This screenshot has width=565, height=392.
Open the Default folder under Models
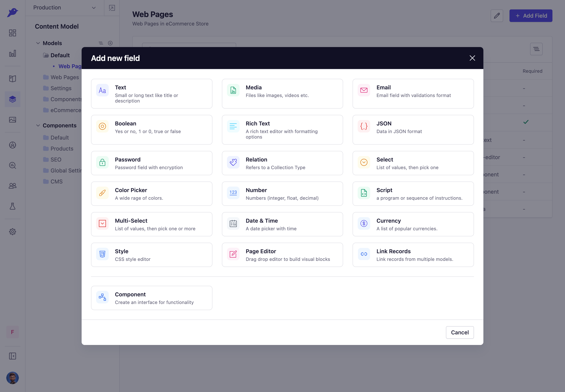pyautogui.click(x=56, y=55)
